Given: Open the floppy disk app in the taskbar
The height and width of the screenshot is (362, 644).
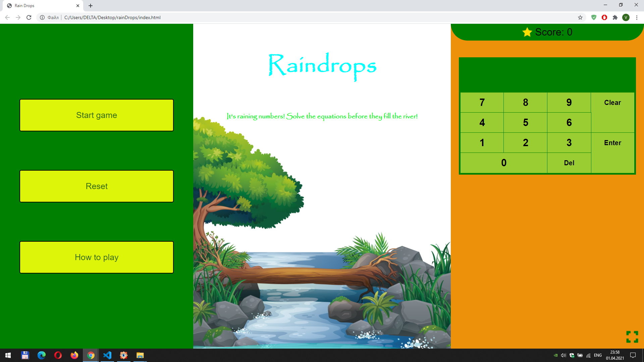Looking at the screenshot, I should (x=25, y=355).
